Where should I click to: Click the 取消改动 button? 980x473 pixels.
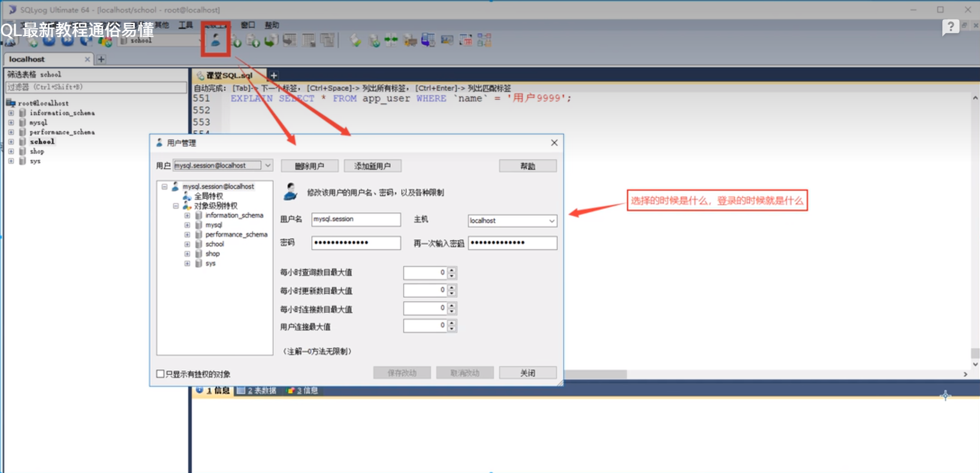click(465, 373)
